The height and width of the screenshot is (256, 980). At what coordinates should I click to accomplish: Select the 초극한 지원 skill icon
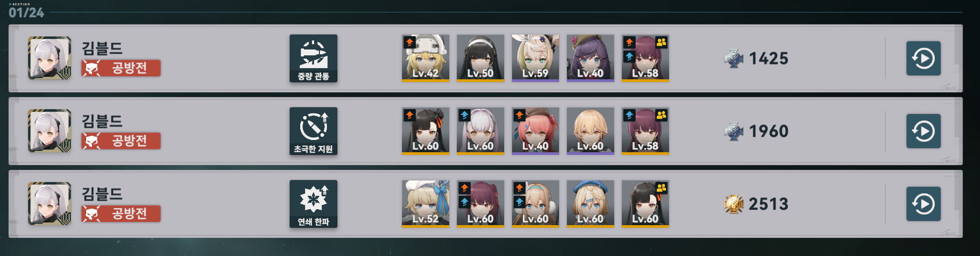click(x=314, y=131)
